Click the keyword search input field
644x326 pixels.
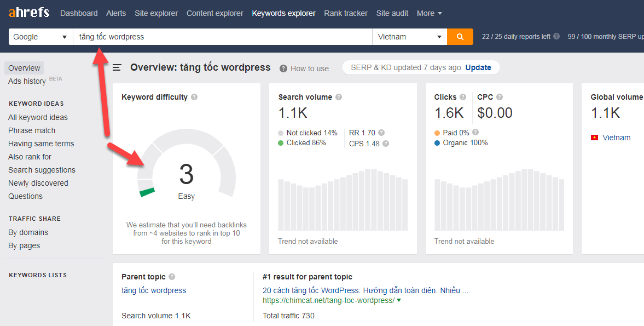[222, 37]
